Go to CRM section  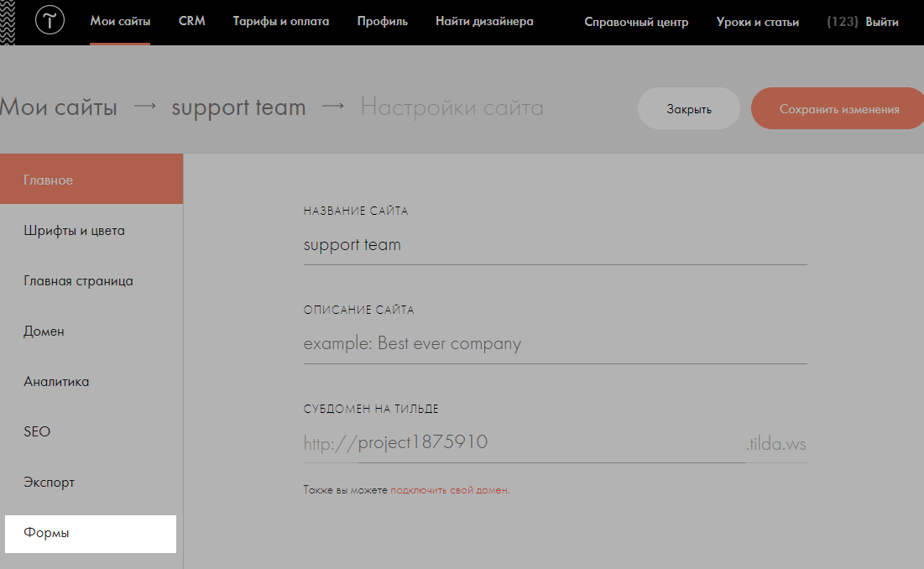pos(192,22)
